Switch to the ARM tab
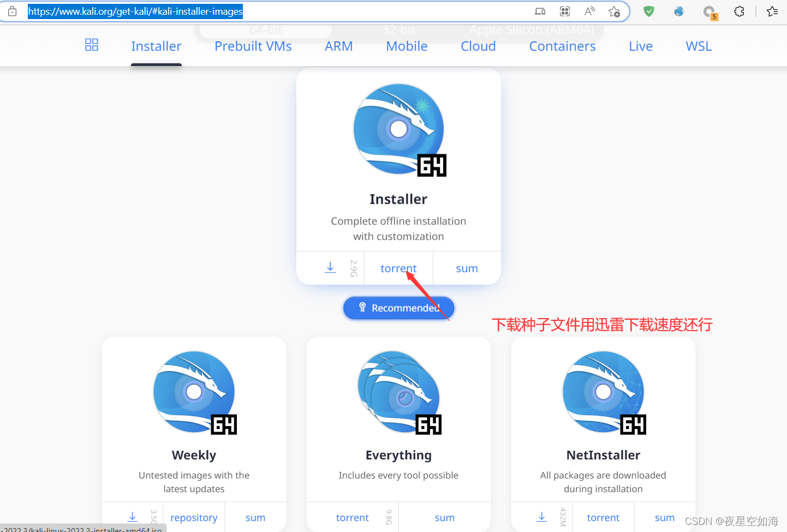This screenshot has width=787, height=532. 339,46
